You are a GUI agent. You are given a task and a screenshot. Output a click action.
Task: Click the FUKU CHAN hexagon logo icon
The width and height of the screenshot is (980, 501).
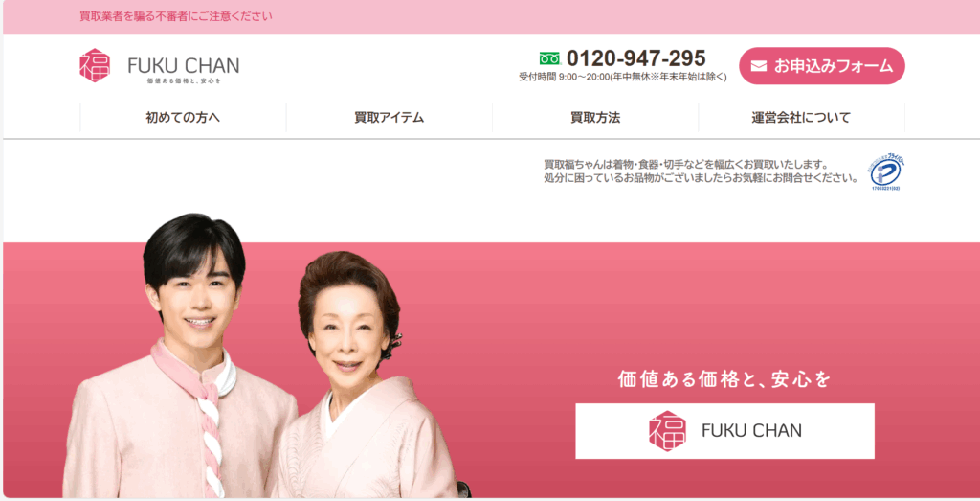point(95,65)
